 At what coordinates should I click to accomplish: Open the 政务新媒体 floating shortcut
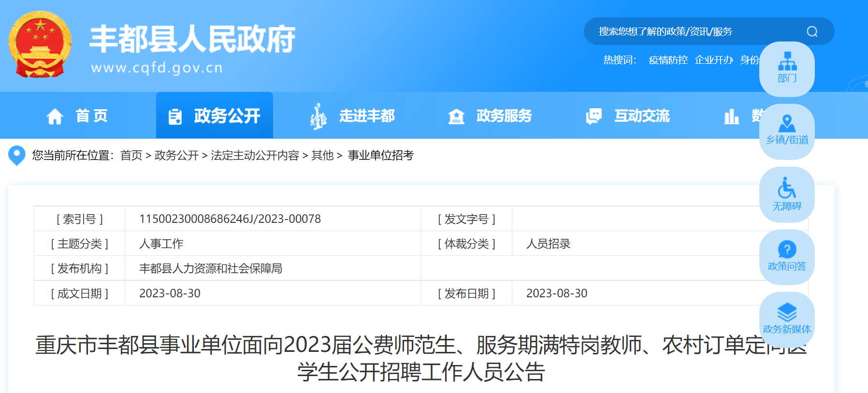[787, 320]
